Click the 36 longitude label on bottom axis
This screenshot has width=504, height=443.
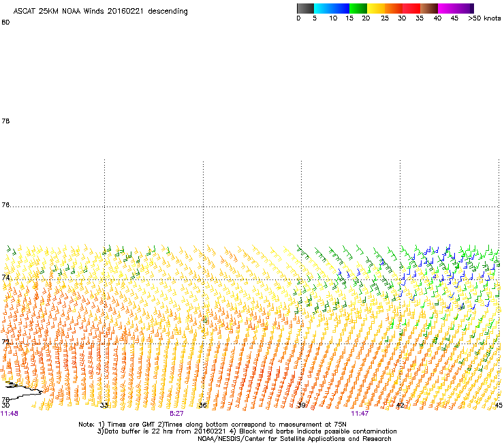click(202, 405)
